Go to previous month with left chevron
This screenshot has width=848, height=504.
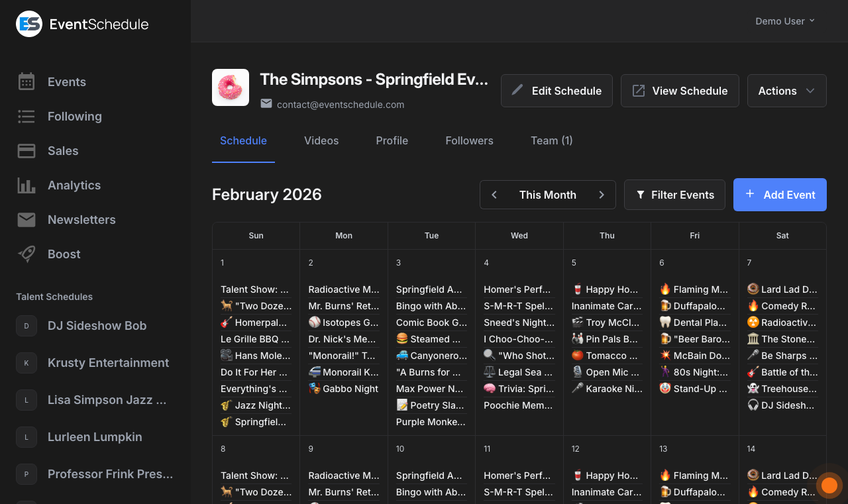tap(494, 195)
